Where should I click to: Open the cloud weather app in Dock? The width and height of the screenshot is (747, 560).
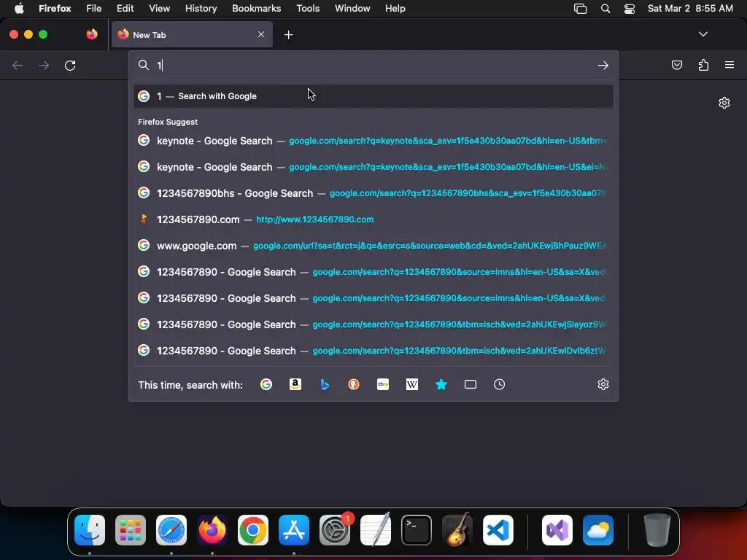pos(598,530)
